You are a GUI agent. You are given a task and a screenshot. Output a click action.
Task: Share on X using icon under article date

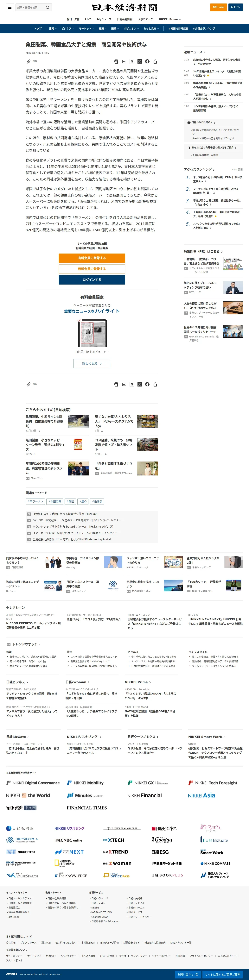[139, 61]
